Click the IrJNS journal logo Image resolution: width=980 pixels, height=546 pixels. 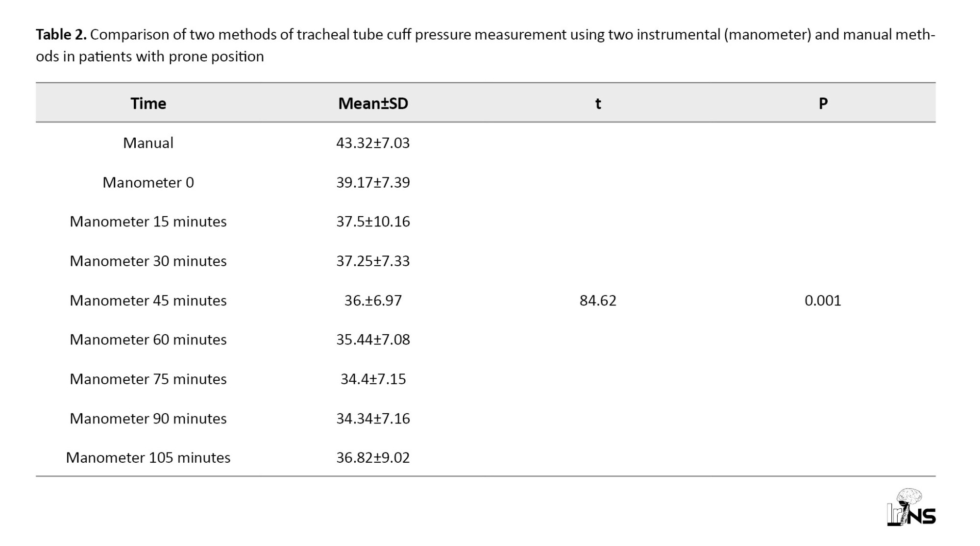pyautogui.click(x=911, y=508)
